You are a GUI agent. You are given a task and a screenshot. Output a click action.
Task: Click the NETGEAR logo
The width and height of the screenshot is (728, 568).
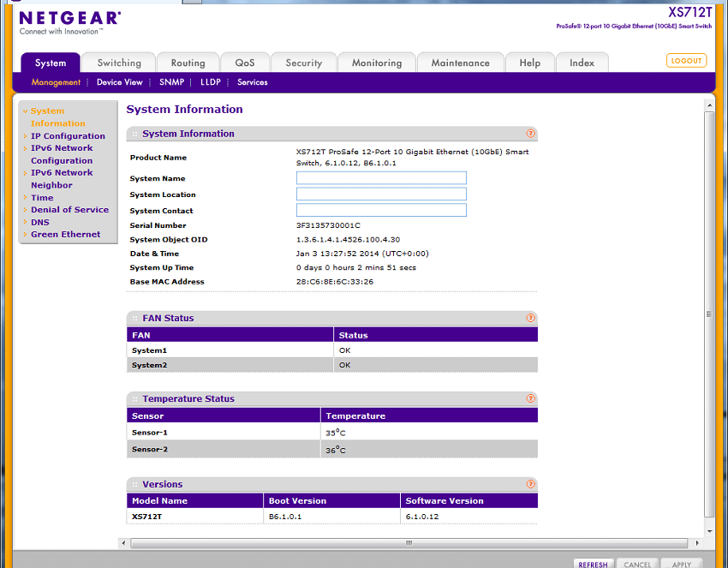[x=69, y=23]
